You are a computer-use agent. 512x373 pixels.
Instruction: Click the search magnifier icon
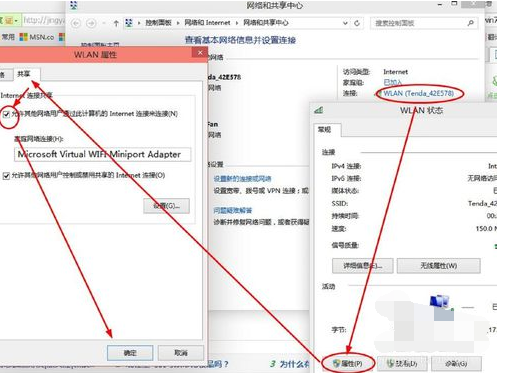click(x=471, y=23)
